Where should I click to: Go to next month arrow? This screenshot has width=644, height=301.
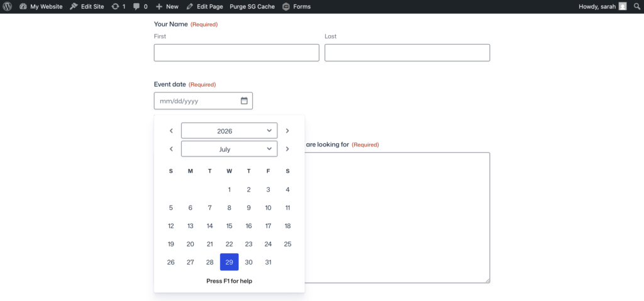(x=287, y=149)
